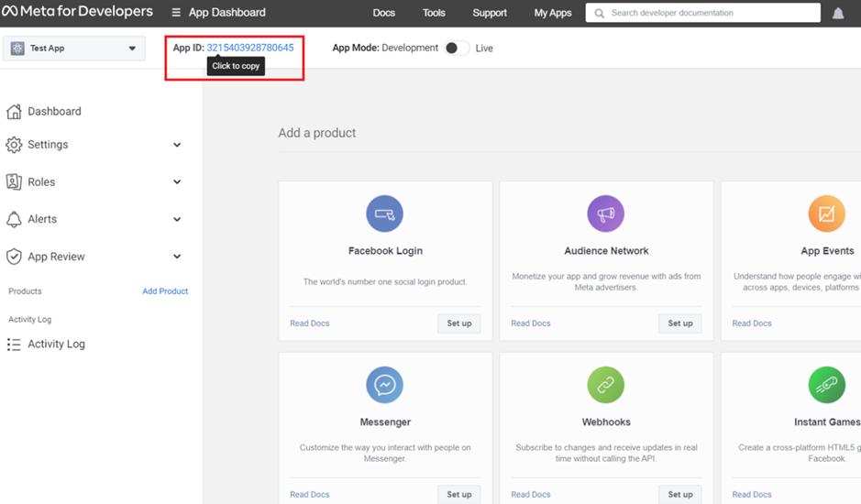
Task: Click the Instant Games icon
Action: click(x=826, y=385)
